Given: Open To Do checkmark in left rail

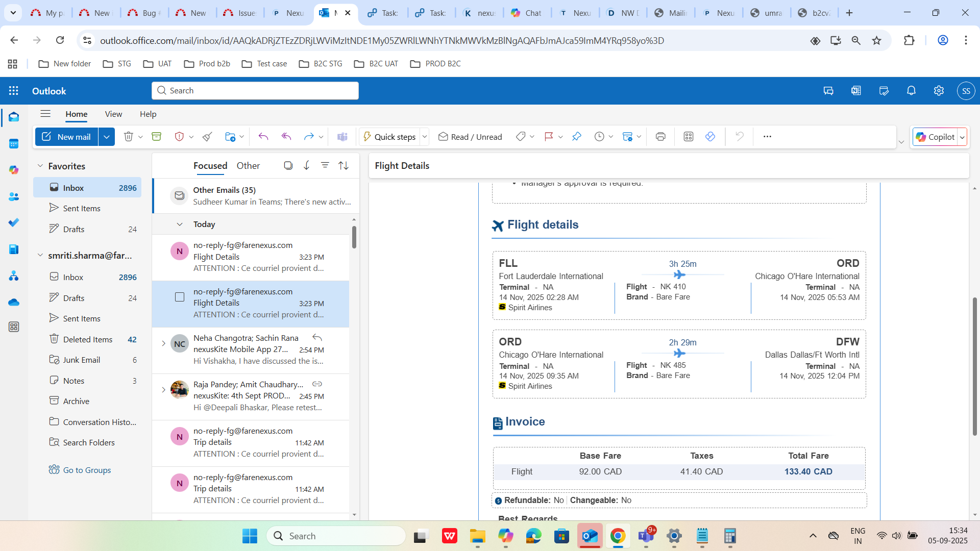Looking at the screenshot, I should pyautogui.click(x=14, y=222).
